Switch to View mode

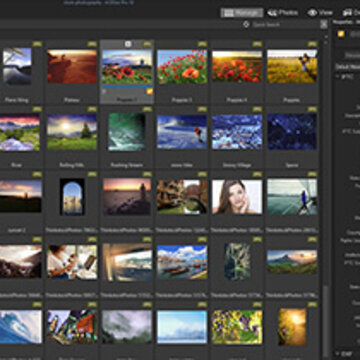(320, 13)
